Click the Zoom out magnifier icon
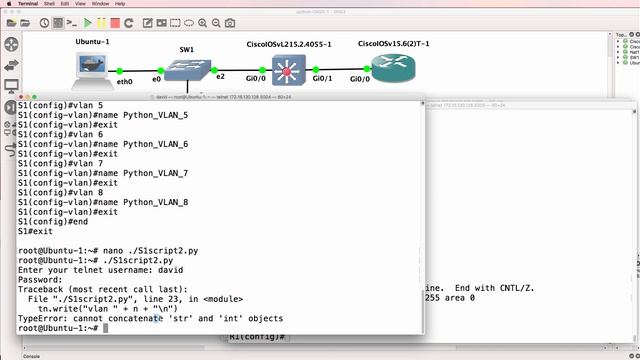 216,23
